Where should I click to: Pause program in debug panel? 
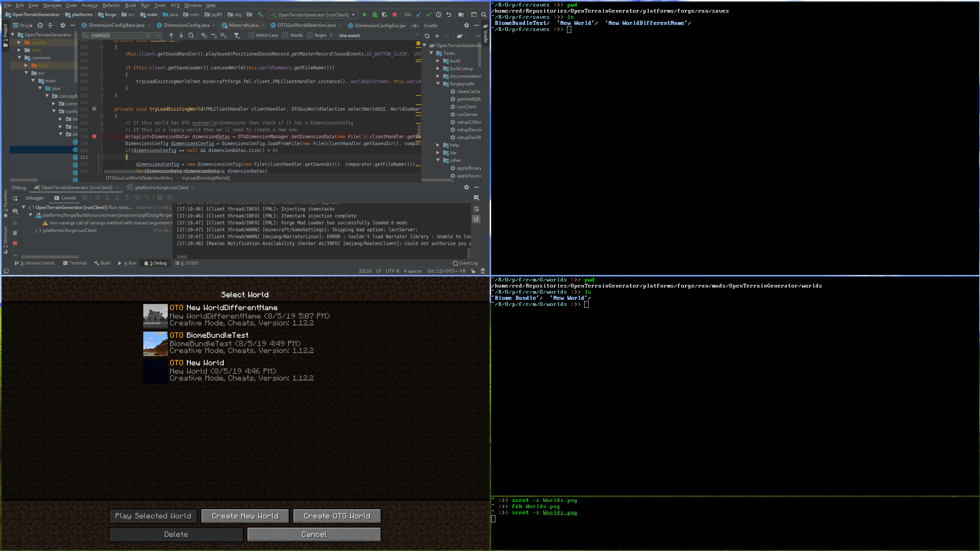15,233
